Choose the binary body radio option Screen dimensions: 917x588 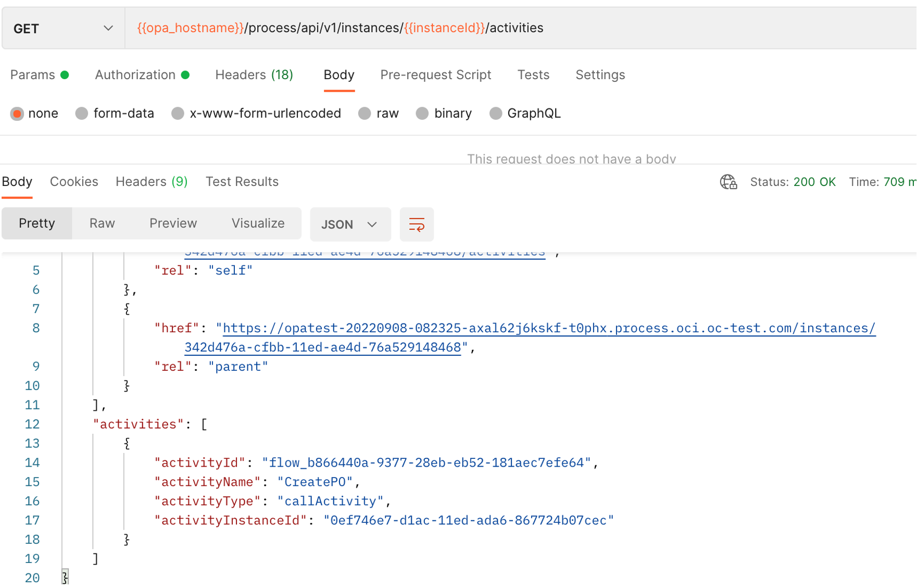[422, 114]
